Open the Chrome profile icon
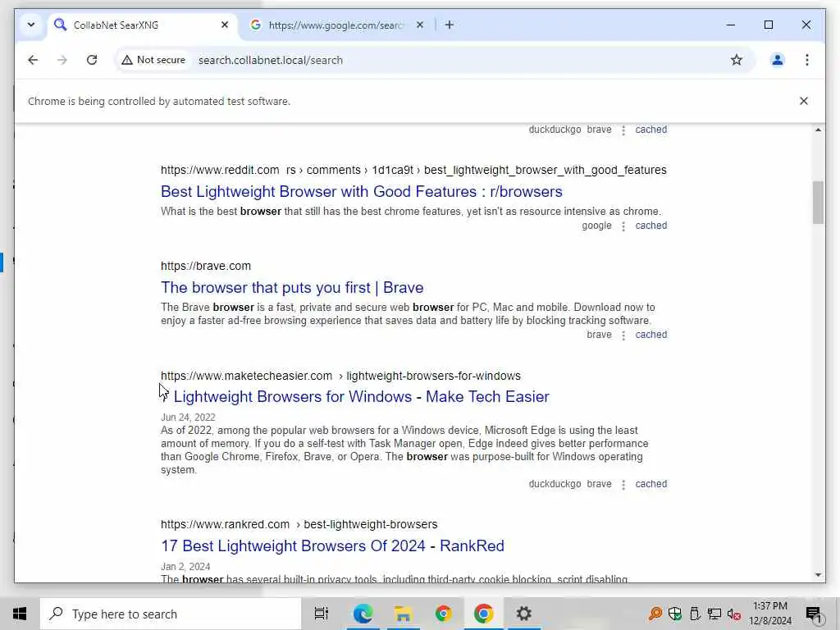The height and width of the screenshot is (630, 840). [x=778, y=60]
